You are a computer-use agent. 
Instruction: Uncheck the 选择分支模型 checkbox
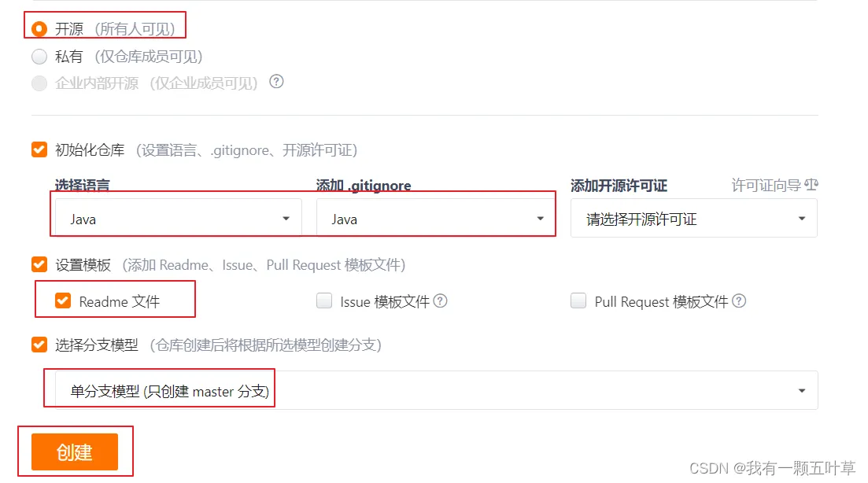pos(39,345)
